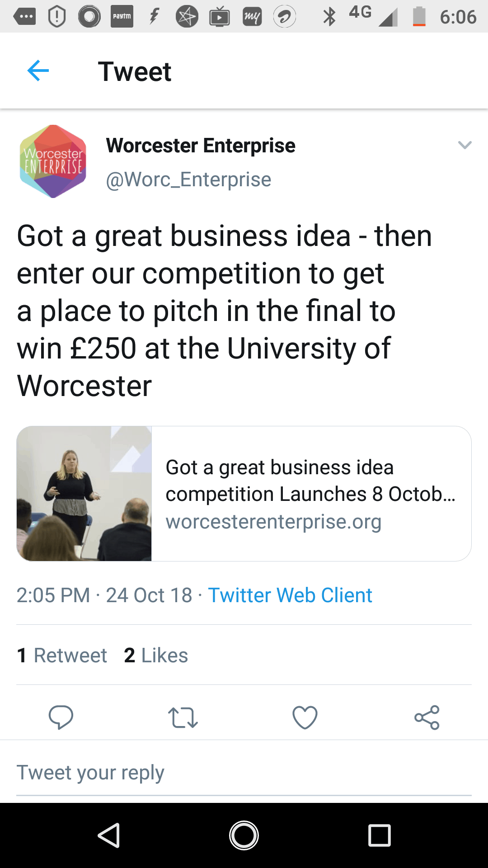488x868 pixels.
Task: Like the tweet with heart icon
Action: pos(305,717)
